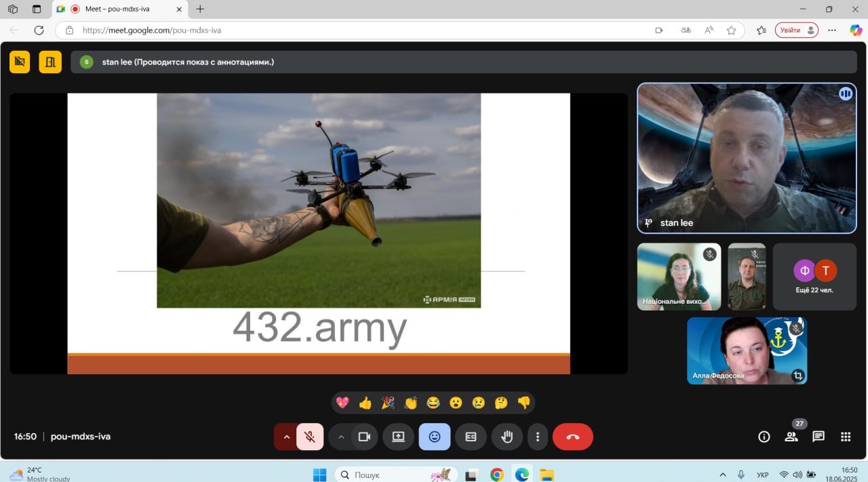Open the three-dot More options menu
This screenshot has width=868, height=482.
538,437
